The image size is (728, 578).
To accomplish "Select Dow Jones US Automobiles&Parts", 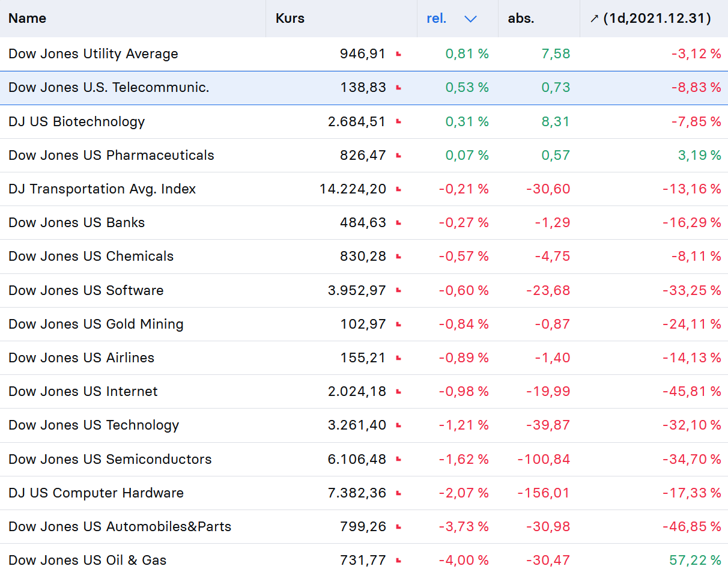I will point(120,526).
